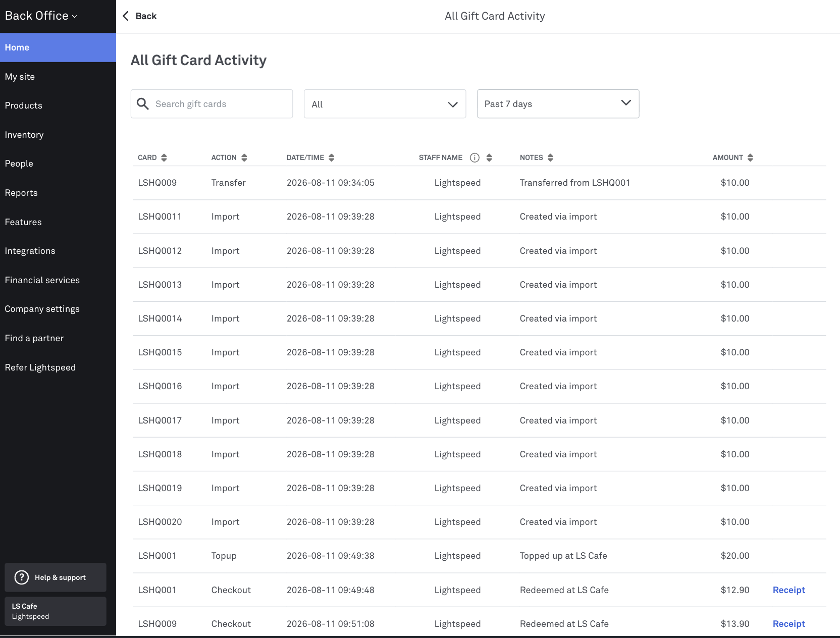Image resolution: width=840 pixels, height=638 pixels.
Task: Click timestamp 2026-08-11 09:49:38
Action: pyautogui.click(x=331, y=556)
